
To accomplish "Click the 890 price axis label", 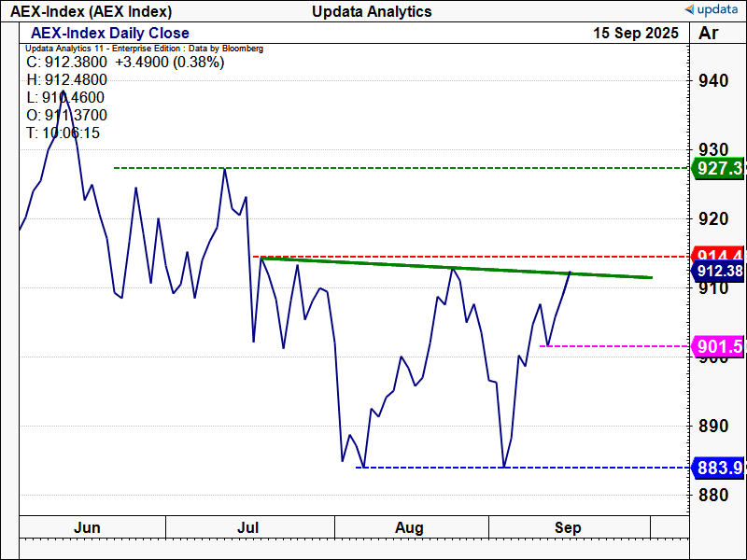I will [713, 427].
